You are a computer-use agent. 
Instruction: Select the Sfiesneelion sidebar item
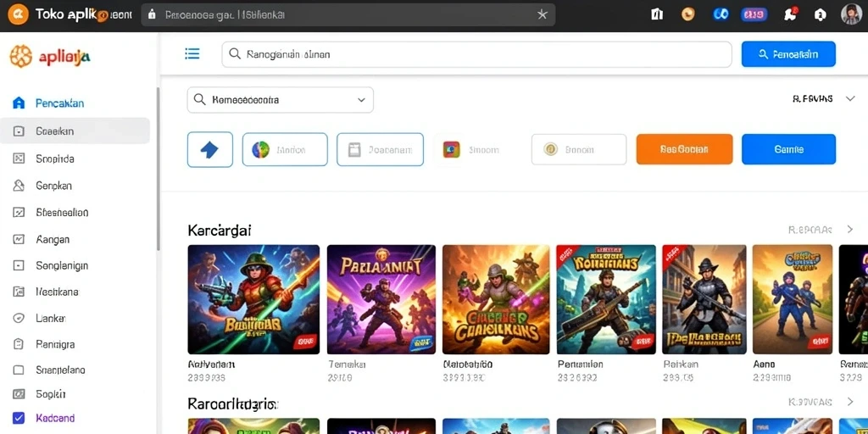coord(62,213)
